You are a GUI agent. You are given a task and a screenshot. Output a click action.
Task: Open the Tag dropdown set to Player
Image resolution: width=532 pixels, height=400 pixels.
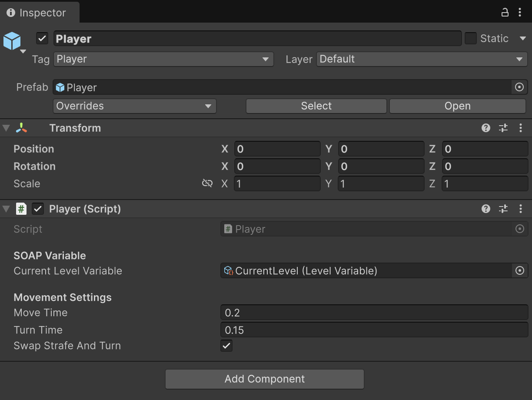163,59
